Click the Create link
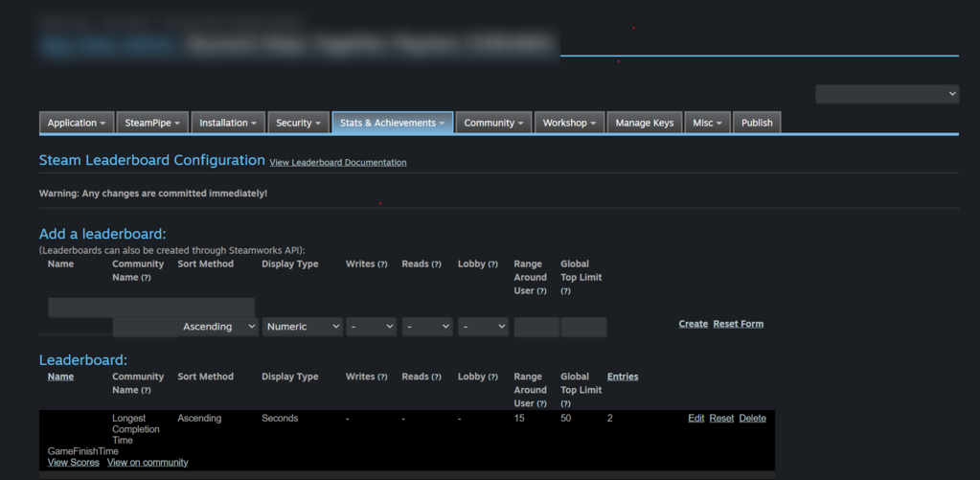Viewport: 980px width, 480px height. coord(694,324)
